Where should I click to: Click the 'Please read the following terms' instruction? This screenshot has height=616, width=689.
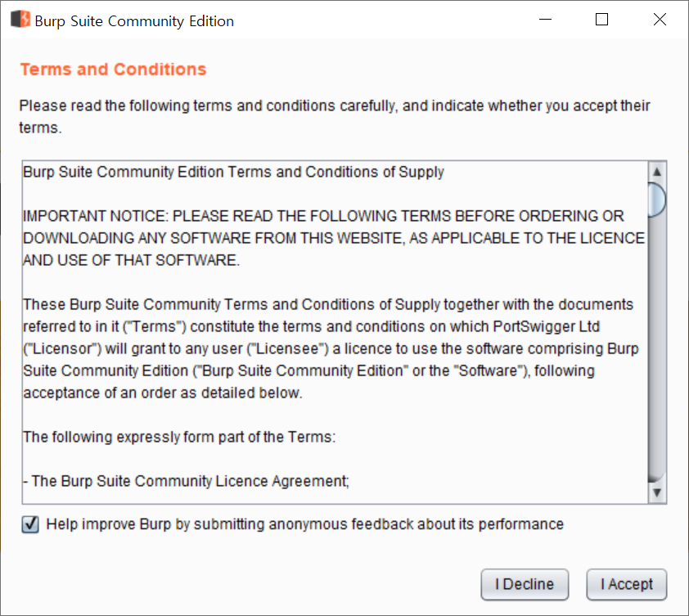coord(335,116)
